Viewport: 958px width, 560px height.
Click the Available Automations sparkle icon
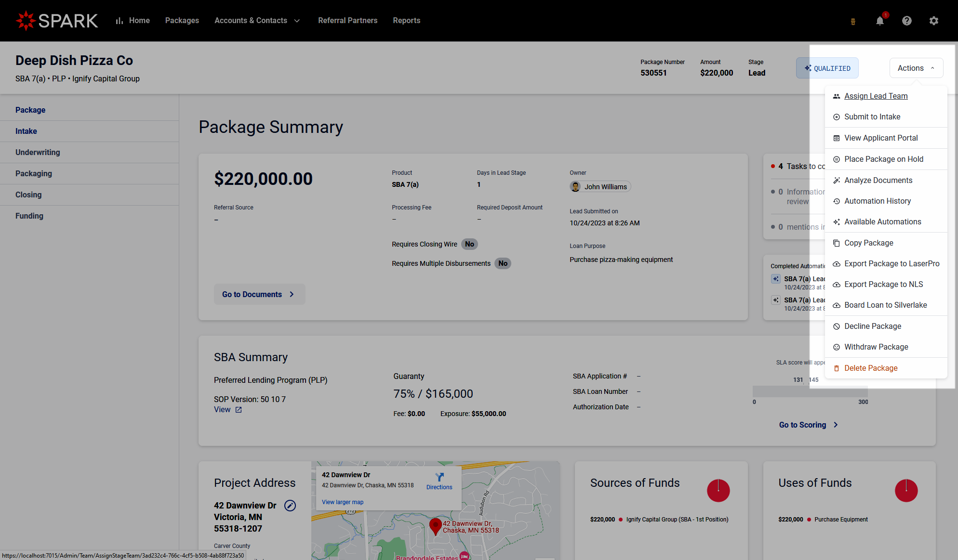(x=837, y=222)
